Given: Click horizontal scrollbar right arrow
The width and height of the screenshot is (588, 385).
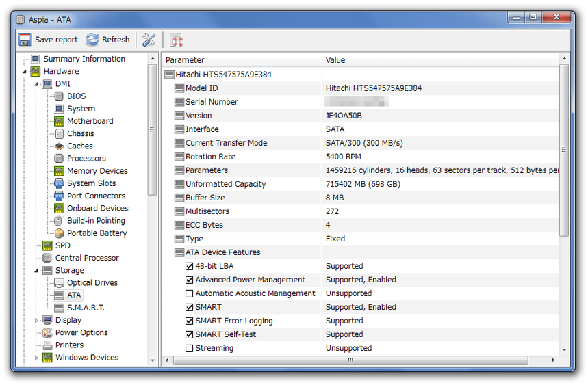Looking at the screenshot, I should [554, 360].
